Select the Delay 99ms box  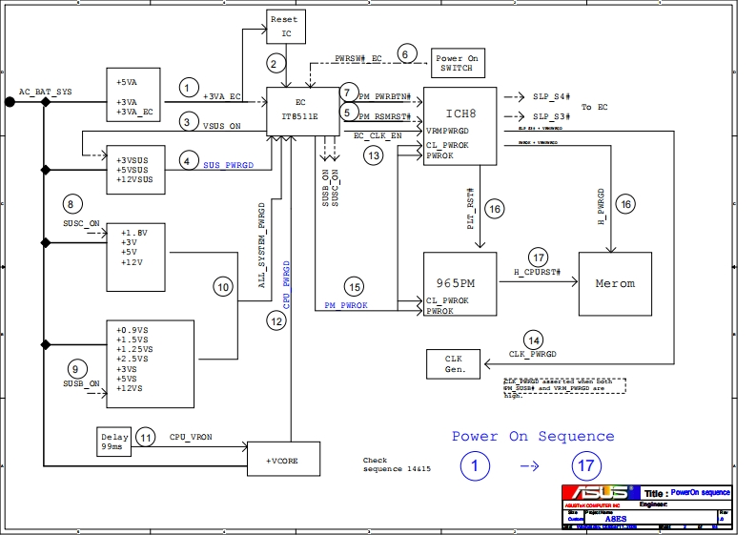[x=112, y=441]
